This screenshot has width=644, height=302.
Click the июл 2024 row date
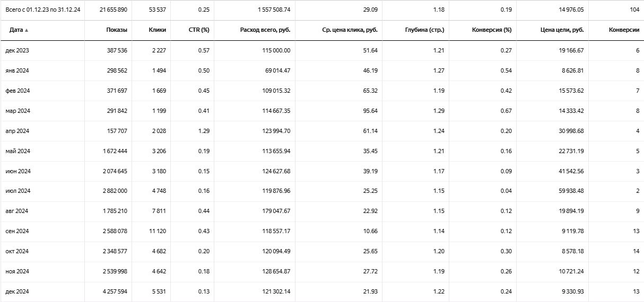[x=18, y=191]
